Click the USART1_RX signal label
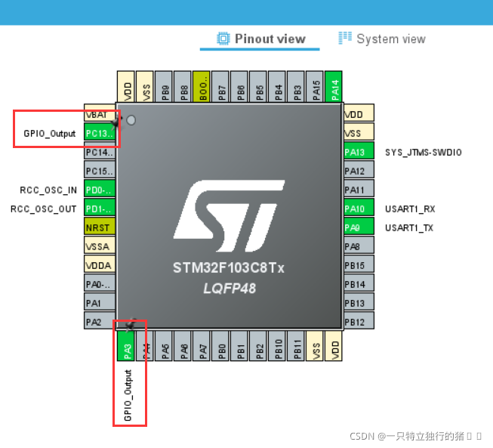This screenshot has width=493, height=448. pyautogui.click(x=410, y=209)
